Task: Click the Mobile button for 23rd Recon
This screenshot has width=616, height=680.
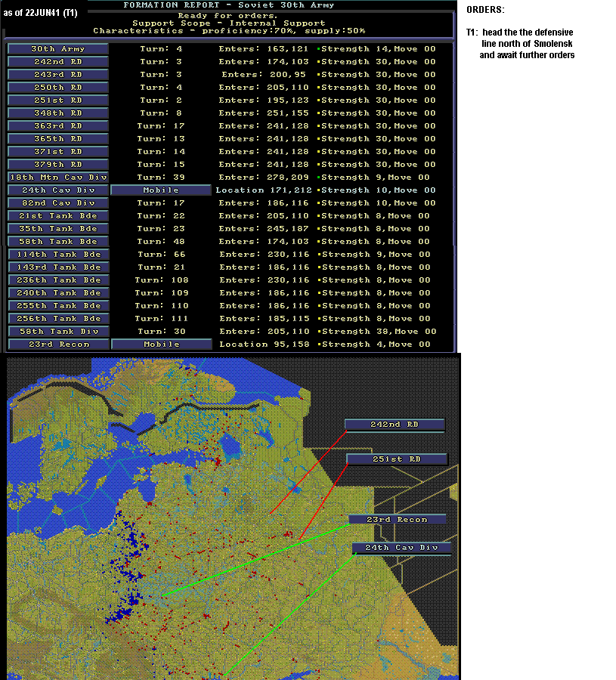Action: pos(162,345)
